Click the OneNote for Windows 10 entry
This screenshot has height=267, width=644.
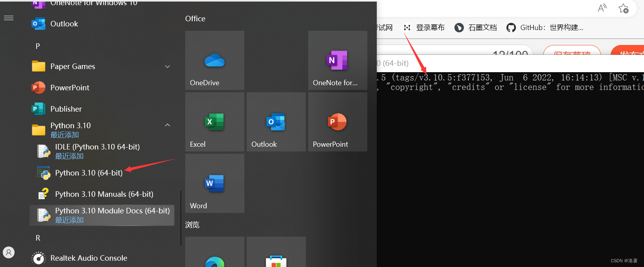[x=102, y=4]
